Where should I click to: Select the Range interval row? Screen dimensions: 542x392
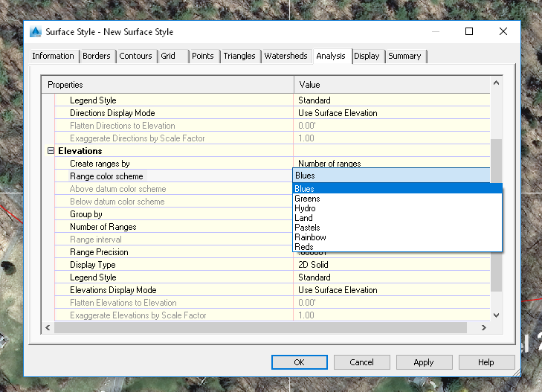[174, 240]
